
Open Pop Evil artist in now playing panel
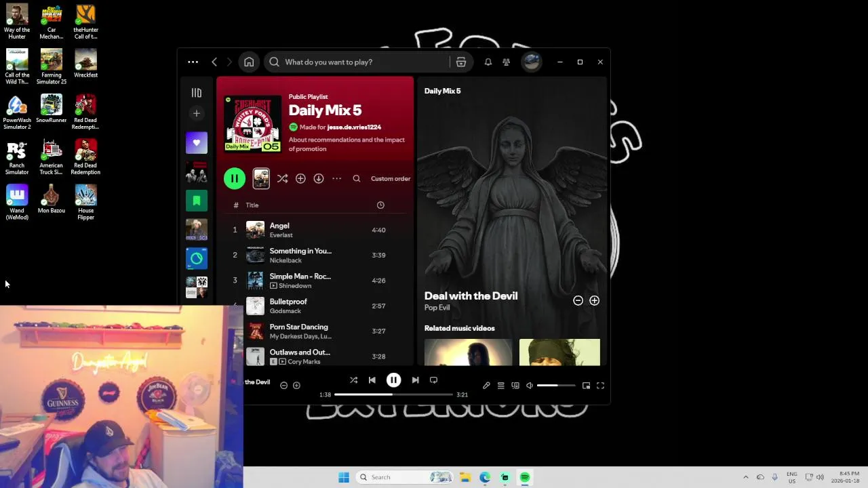click(x=437, y=308)
